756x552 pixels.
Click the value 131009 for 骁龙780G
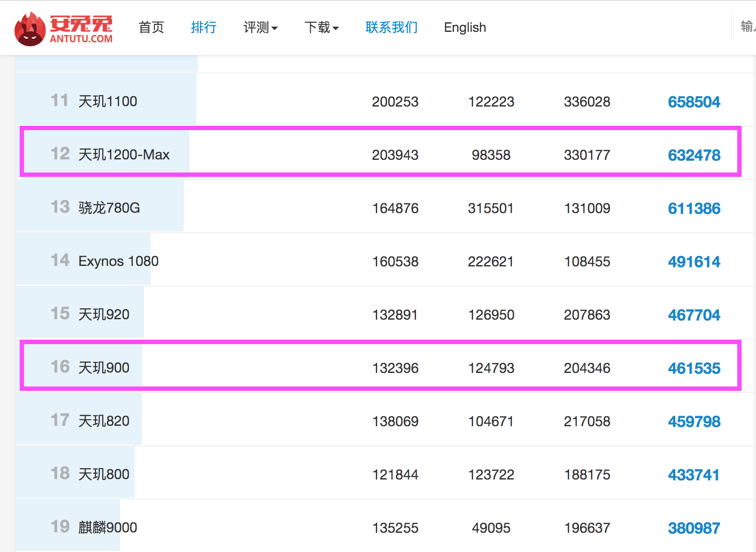pyautogui.click(x=587, y=208)
